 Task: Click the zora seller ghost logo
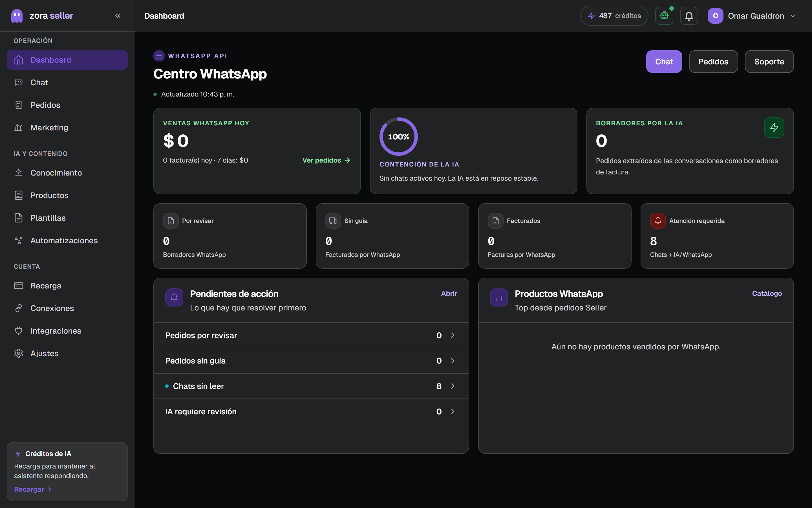coord(17,16)
